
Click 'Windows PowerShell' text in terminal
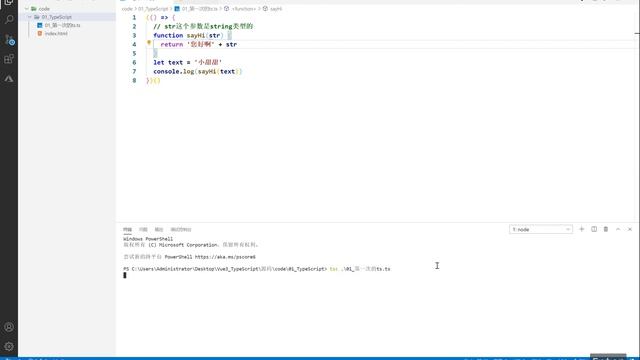148,239
